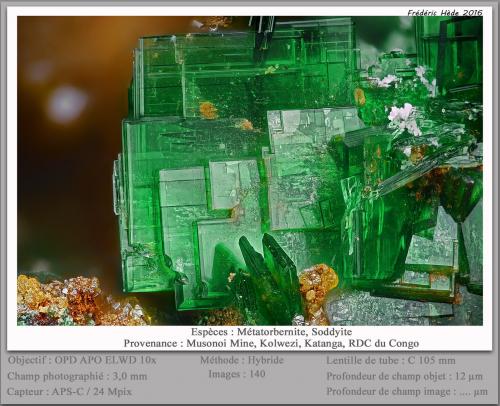The height and width of the screenshot is (406, 500).
Task: Click 'Profondeur de champ objet : 12 µm' text
Action: click(404, 376)
